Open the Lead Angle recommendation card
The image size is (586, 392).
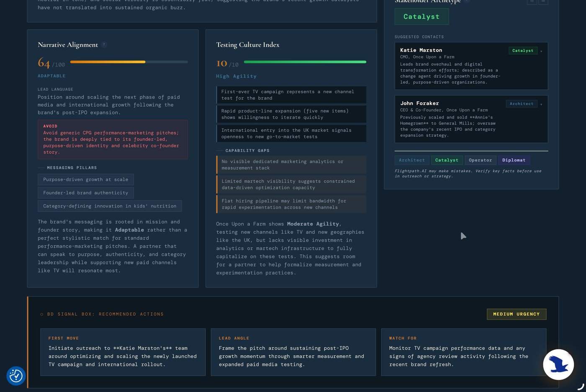tap(293, 352)
